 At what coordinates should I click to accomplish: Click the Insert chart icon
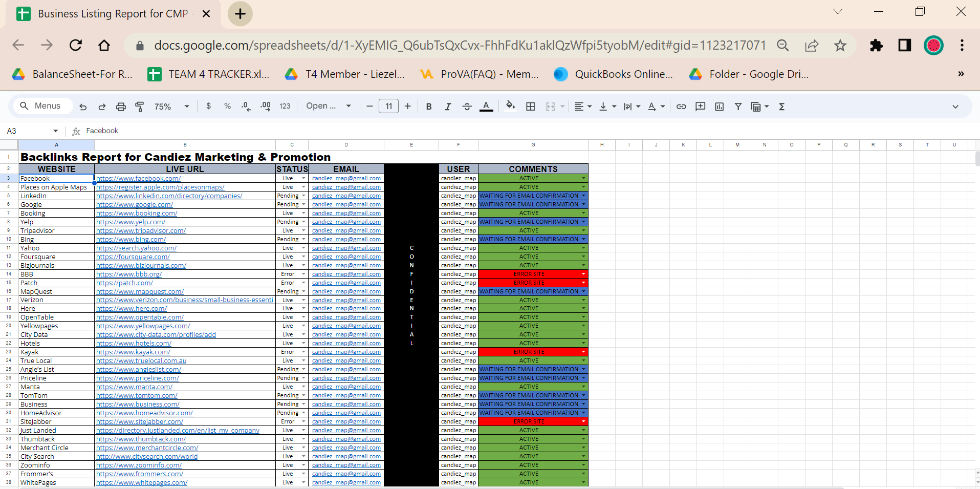pyautogui.click(x=719, y=107)
